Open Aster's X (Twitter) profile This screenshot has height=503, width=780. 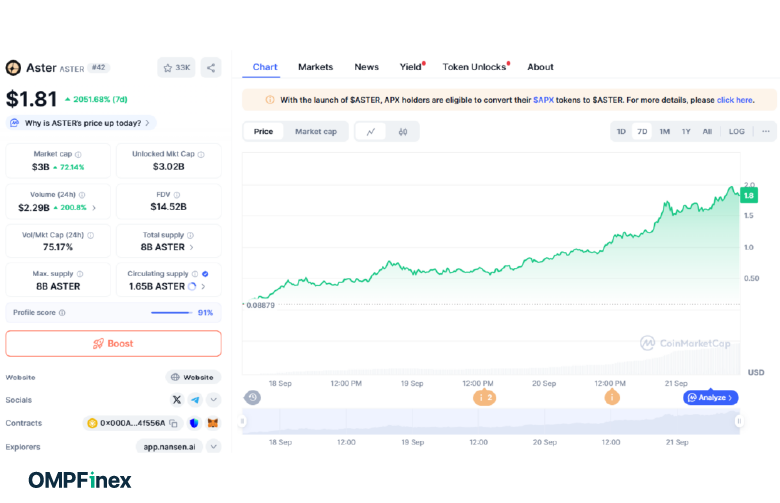pyautogui.click(x=177, y=400)
